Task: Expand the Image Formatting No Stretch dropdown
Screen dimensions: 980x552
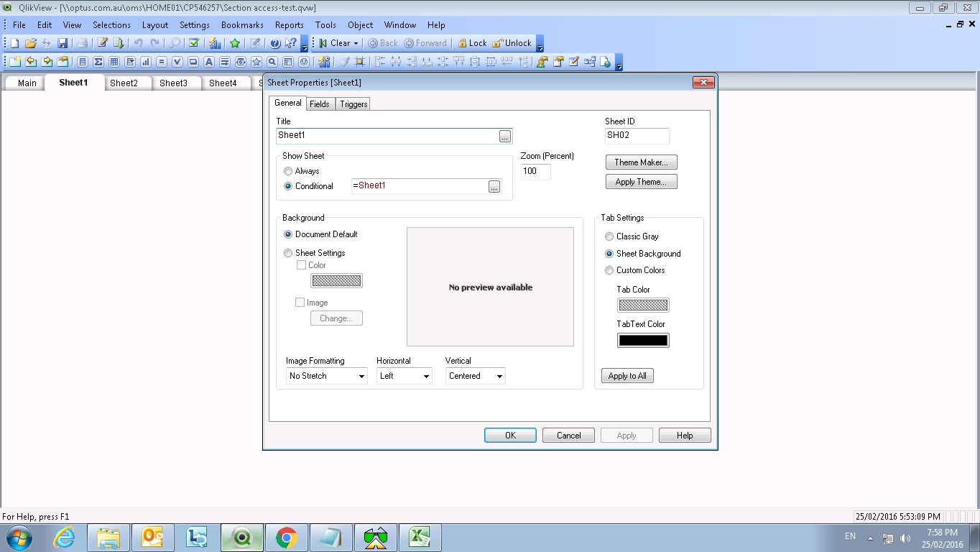Action: click(327, 376)
